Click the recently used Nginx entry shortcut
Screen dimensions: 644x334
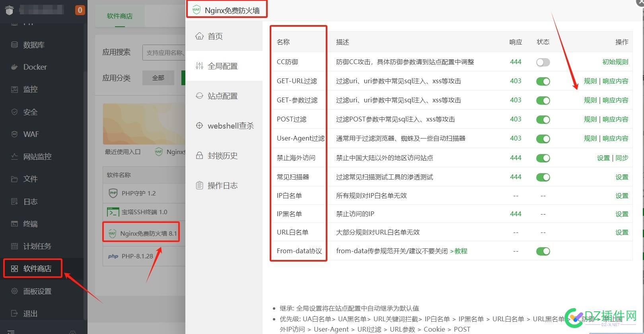[170, 152]
